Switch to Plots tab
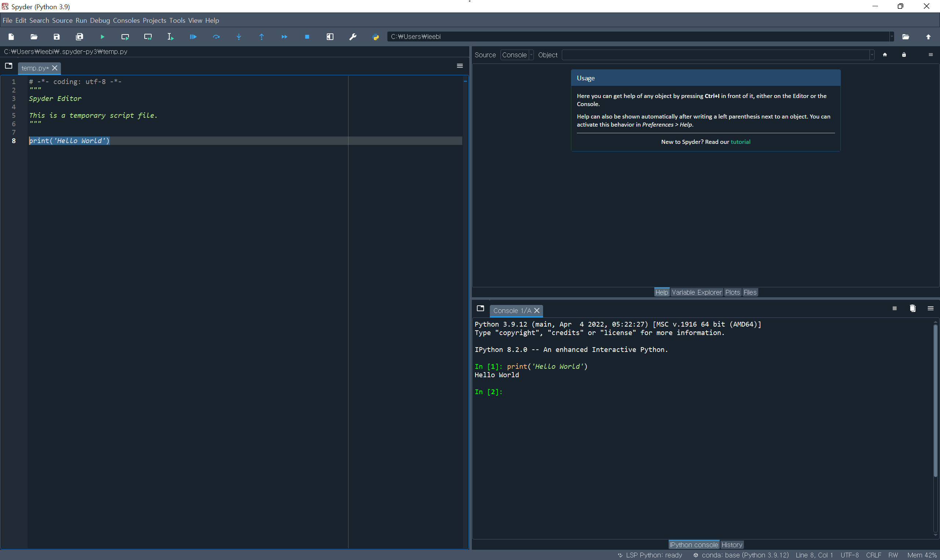940x560 pixels. [733, 292]
